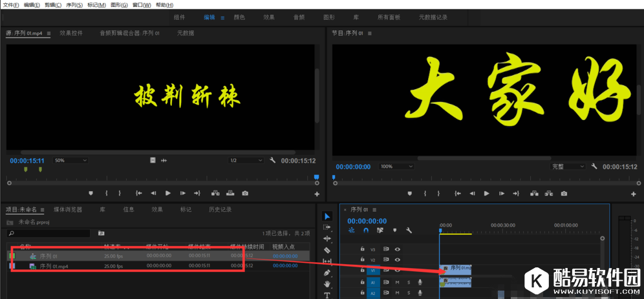Image resolution: width=644 pixels, height=299 pixels.
Task: Switch to the 媒体浏览器 tab
Action: tap(67, 209)
